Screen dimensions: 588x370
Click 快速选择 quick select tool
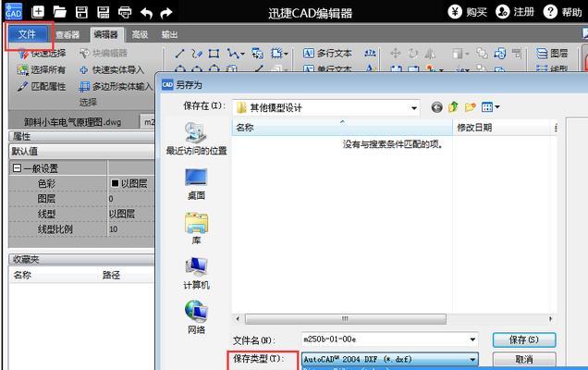tap(42, 54)
